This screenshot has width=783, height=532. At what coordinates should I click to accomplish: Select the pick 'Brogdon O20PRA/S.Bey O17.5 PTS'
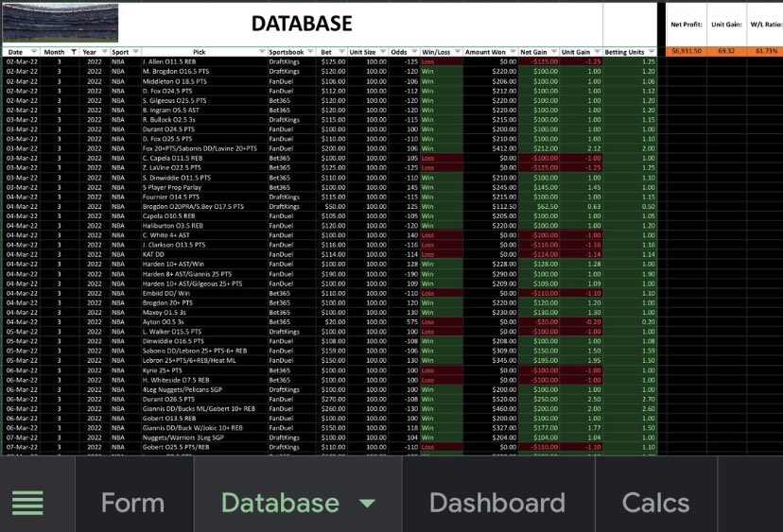203,207
